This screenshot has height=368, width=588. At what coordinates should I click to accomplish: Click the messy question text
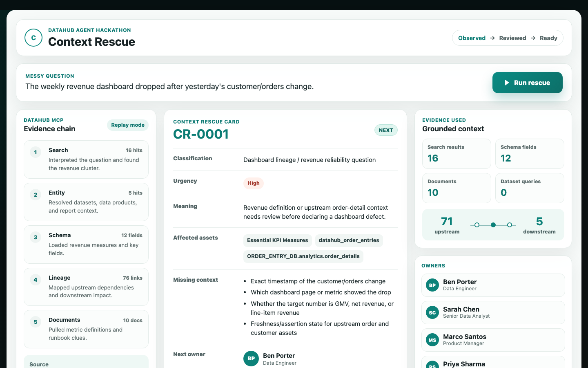click(x=169, y=87)
